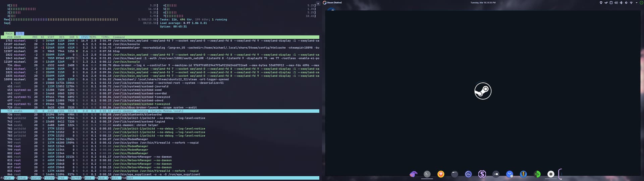Open the volume control in system tray

[x=616, y=3]
